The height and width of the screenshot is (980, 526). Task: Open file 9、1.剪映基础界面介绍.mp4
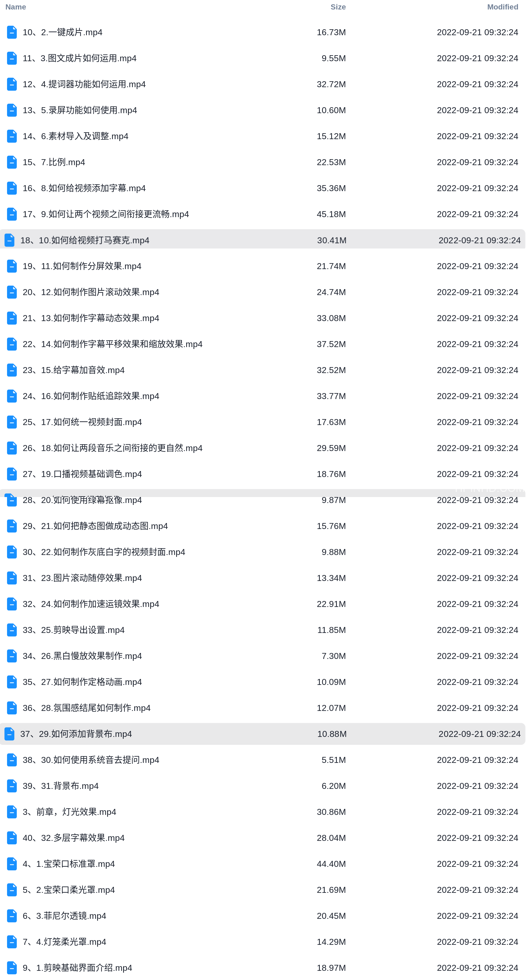(x=77, y=968)
